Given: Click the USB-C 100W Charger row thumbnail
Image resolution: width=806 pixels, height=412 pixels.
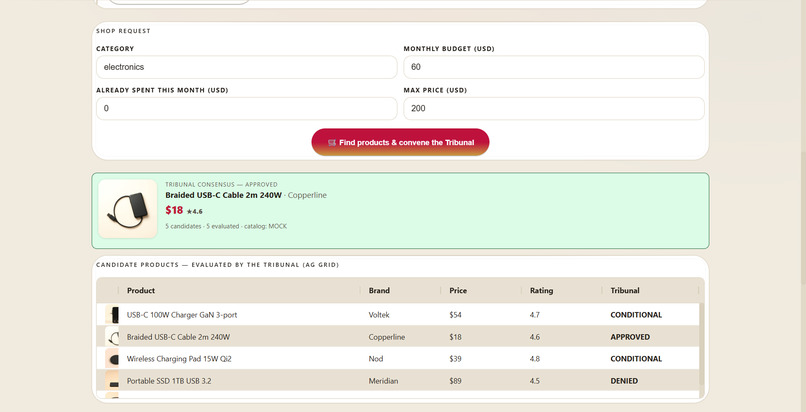Looking at the screenshot, I should point(113,314).
